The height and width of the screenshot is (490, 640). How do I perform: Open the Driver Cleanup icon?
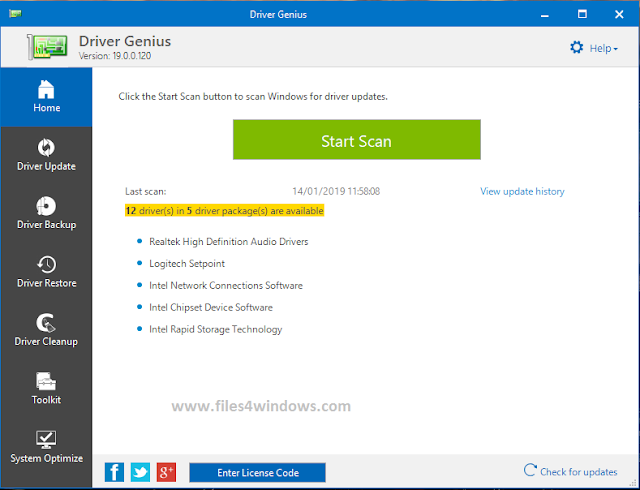pos(46,323)
